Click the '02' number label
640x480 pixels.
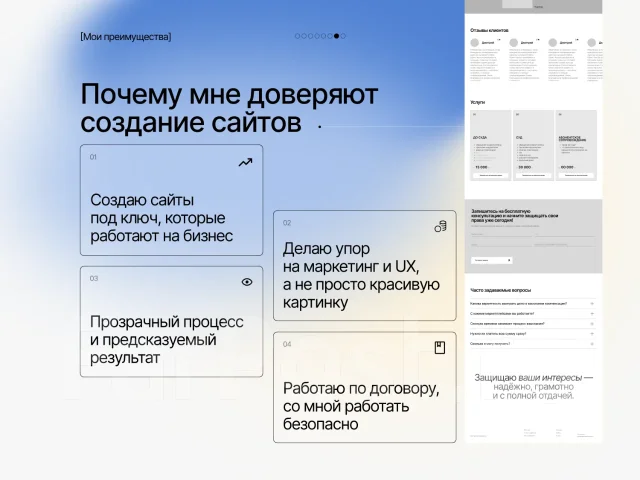coord(287,223)
